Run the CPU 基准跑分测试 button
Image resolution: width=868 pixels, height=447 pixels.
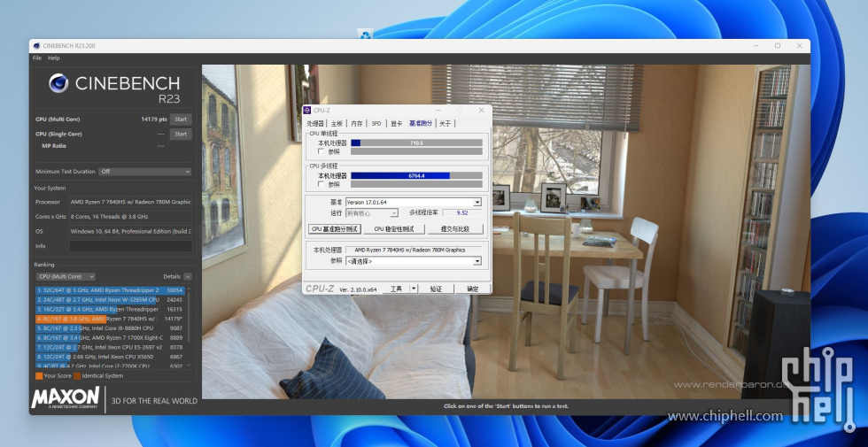pos(335,229)
